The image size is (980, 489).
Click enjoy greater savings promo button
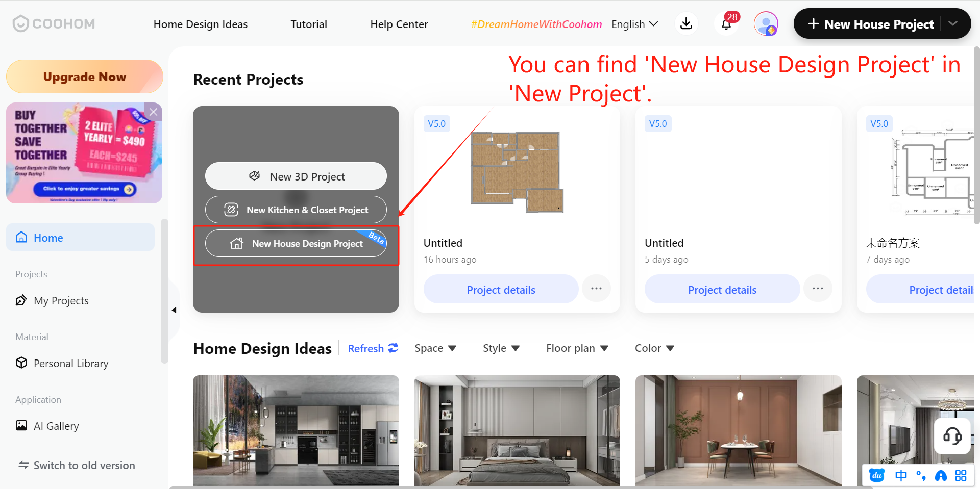click(x=85, y=189)
